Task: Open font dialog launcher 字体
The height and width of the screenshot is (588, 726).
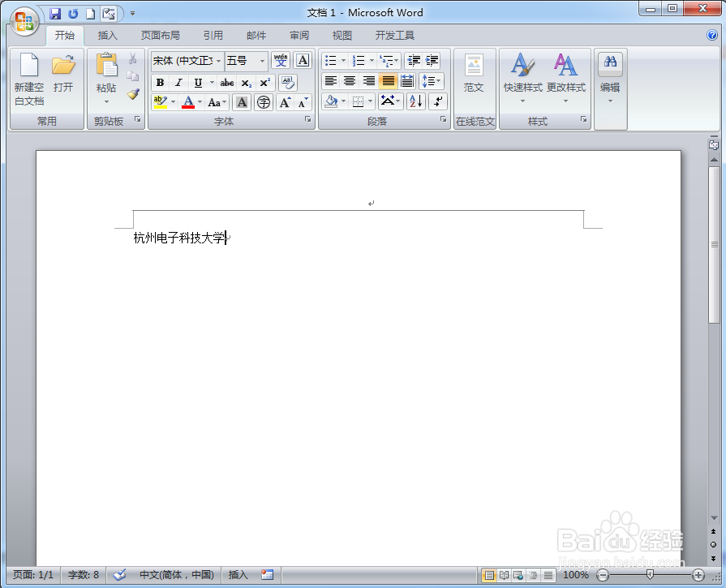Action: 308,119
